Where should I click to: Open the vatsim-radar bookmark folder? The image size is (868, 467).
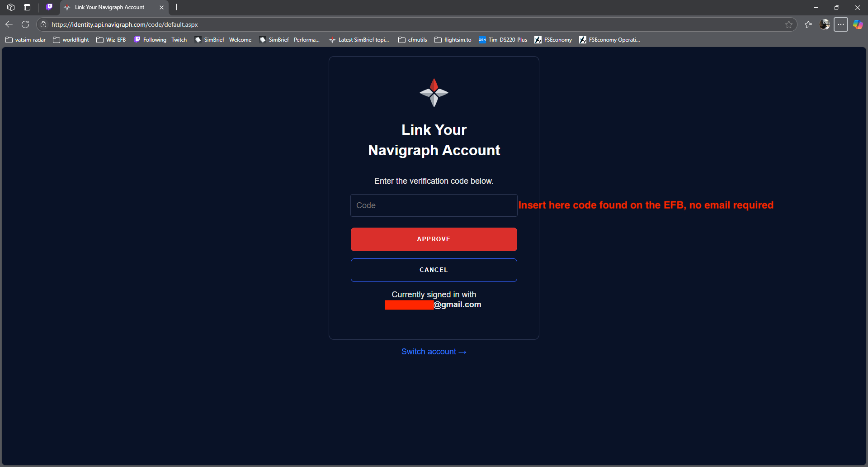[26, 40]
